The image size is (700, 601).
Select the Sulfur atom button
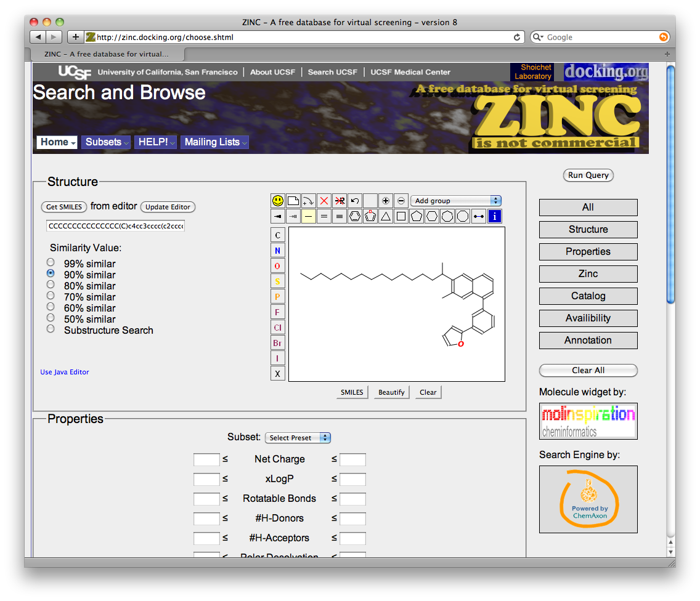pyautogui.click(x=278, y=281)
